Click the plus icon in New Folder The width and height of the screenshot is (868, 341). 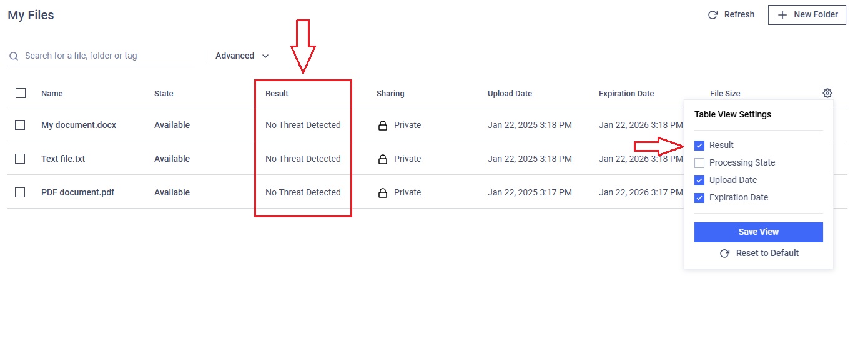click(782, 14)
